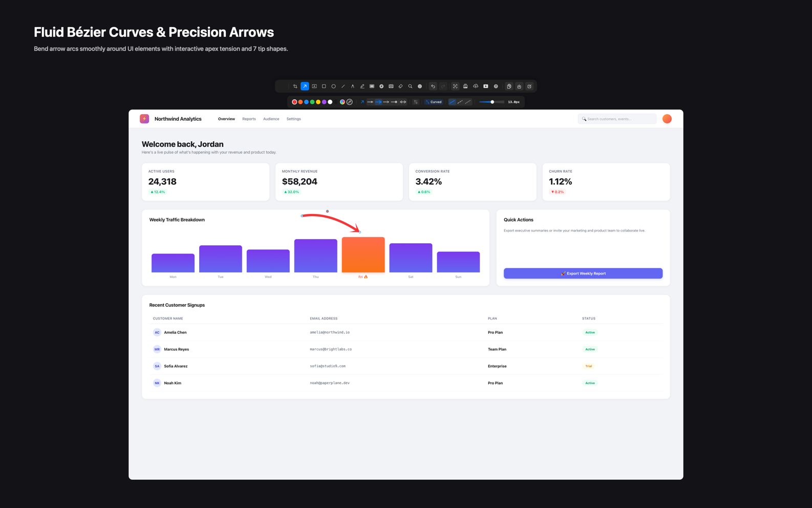Viewport: 812px width, 508px height.
Task: Select the crop tool
Action: pyautogui.click(x=295, y=86)
